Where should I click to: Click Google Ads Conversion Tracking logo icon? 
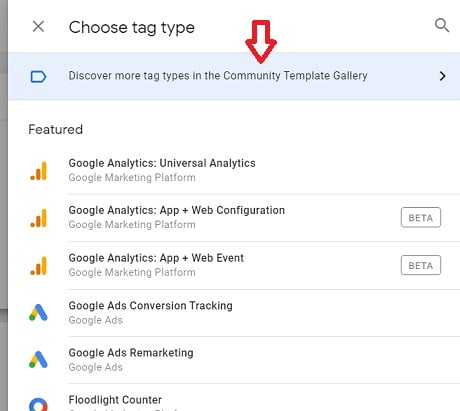coord(38,312)
